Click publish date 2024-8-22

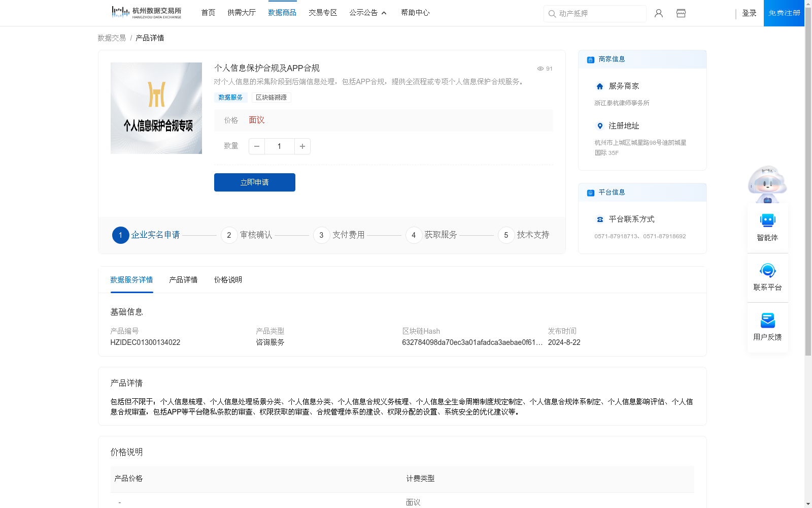point(564,342)
